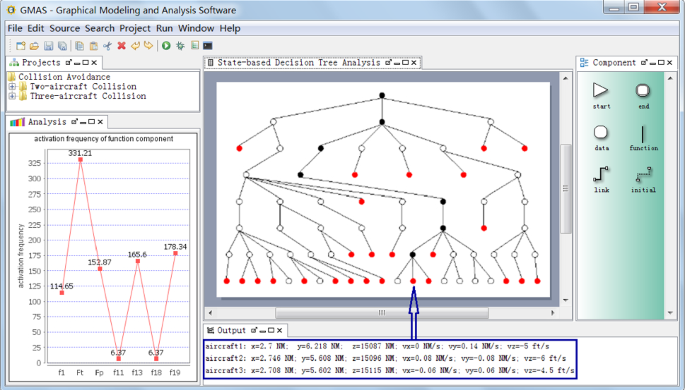Viewport: 685px width, 390px height.
Task: Minimize the Component panel
Action: click(x=652, y=64)
